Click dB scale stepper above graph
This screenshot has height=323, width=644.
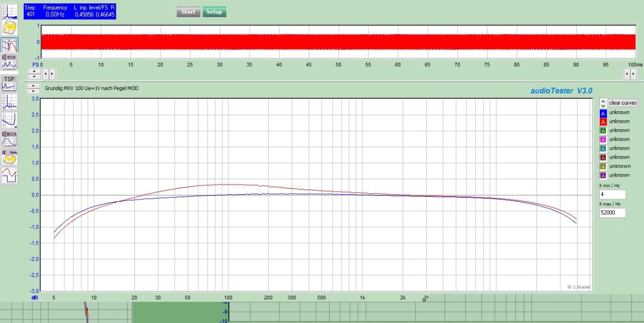click(x=34, y=89)
